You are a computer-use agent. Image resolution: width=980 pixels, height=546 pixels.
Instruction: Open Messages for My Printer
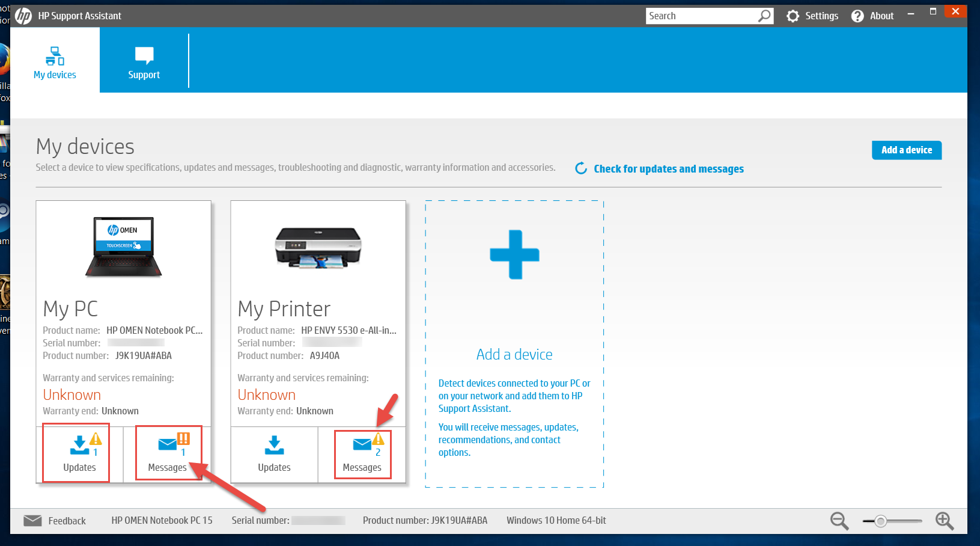(x=362, y=455)
